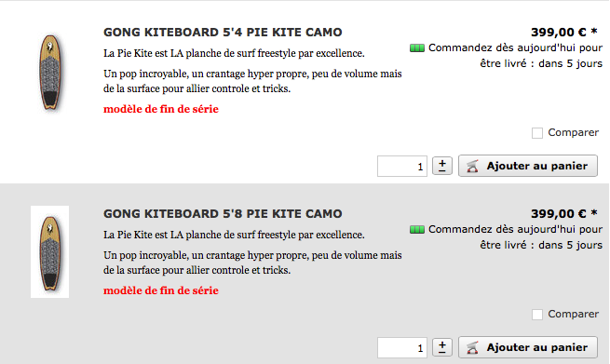Click the quantity field for the 5'4 board

click(402, 167)
